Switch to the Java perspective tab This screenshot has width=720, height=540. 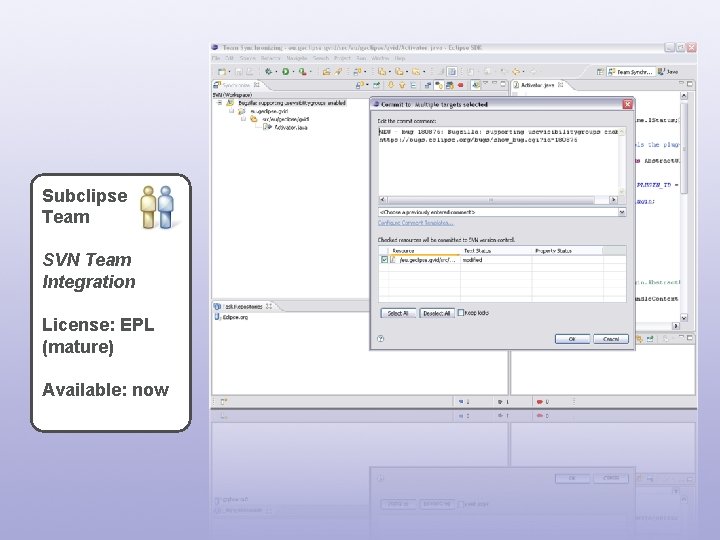[668, 72]
